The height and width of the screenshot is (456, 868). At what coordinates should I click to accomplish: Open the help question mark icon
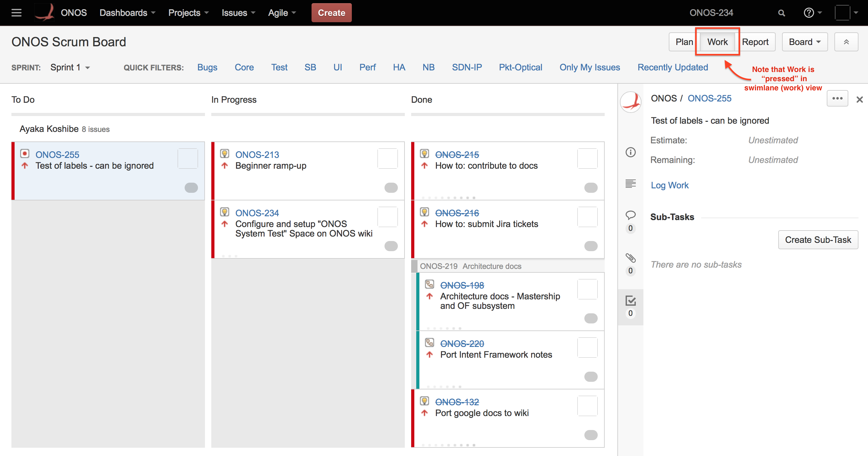coord(809,13)
